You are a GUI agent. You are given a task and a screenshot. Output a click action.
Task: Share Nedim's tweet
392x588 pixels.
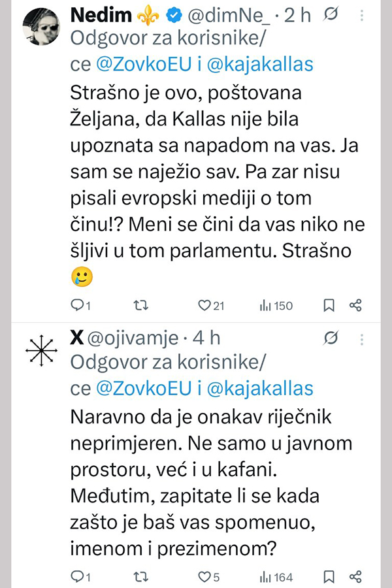coord(355,305)
